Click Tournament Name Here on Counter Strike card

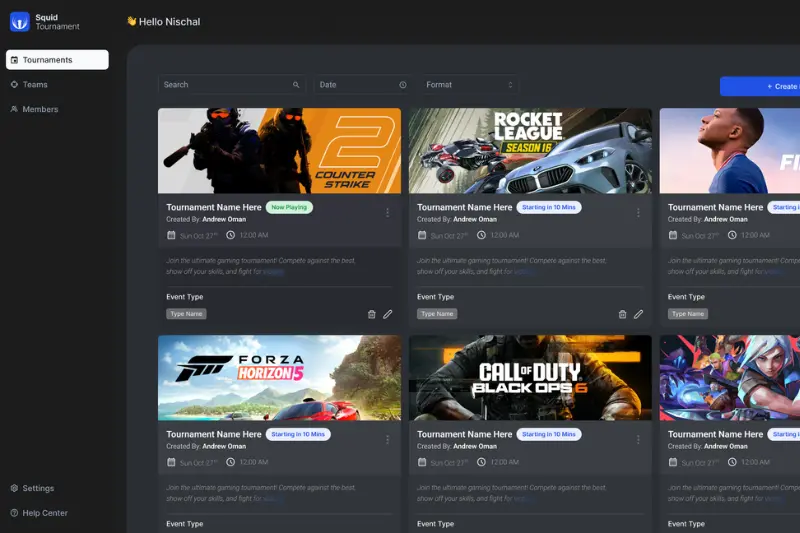click(214, 208)
